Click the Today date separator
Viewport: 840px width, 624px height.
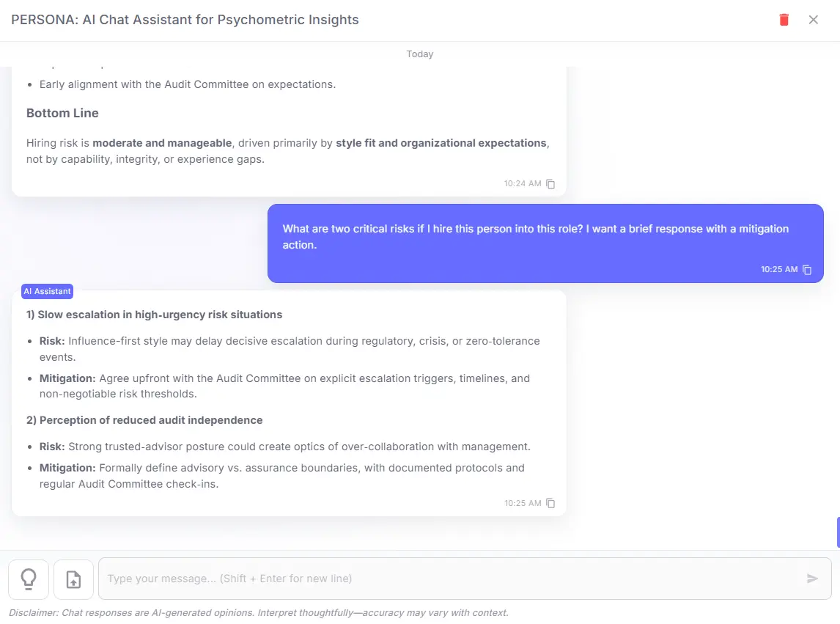(x=420, y=54)
